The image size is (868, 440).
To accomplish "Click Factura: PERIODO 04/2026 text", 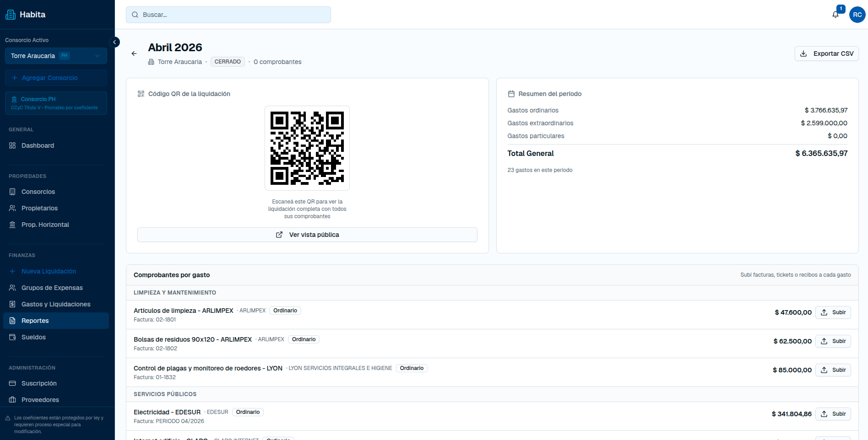I will (169, 421).
